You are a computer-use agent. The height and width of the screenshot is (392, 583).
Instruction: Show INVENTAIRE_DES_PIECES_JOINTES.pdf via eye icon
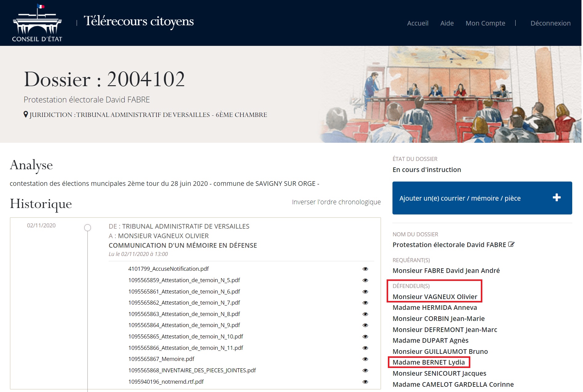pos(365,370)
